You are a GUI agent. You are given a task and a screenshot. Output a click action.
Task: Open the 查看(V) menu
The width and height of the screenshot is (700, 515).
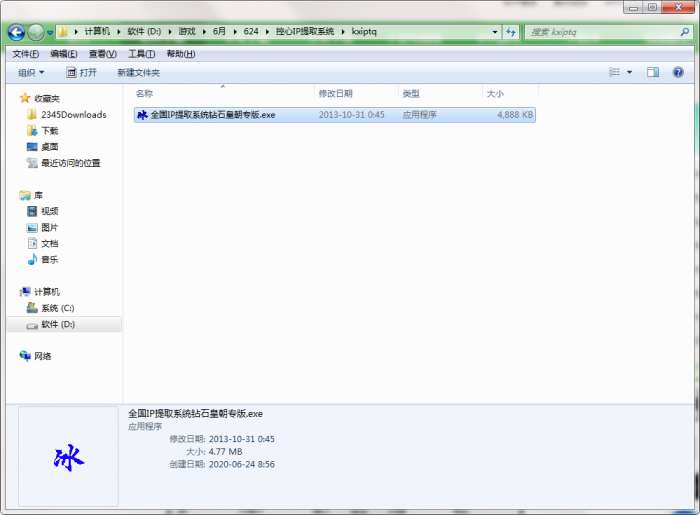(103, 54)
